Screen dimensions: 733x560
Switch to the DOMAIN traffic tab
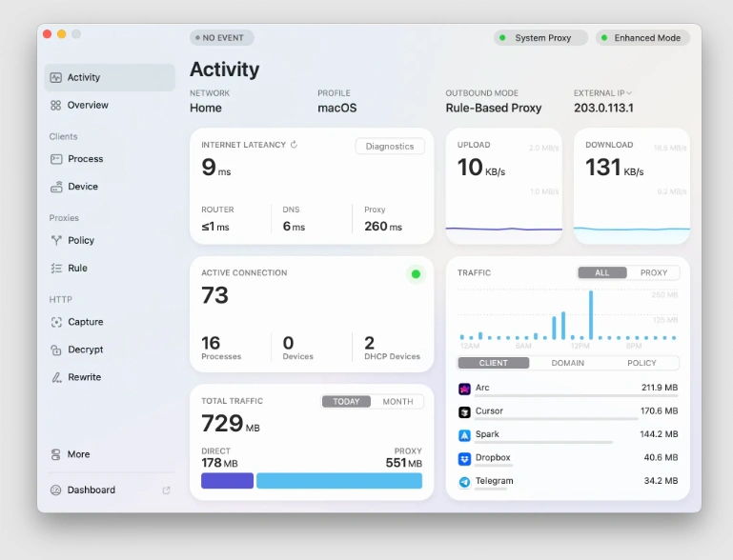568,363
